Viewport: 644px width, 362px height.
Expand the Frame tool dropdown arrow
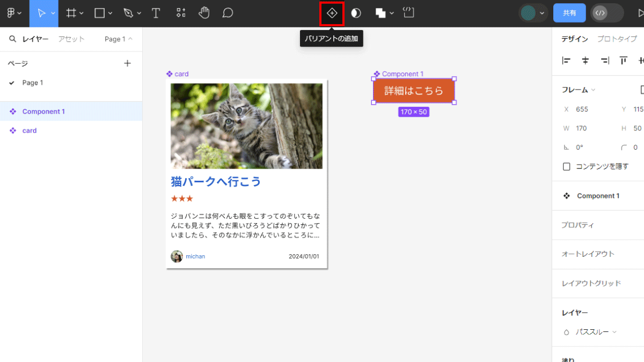click(x=82, y=13)
